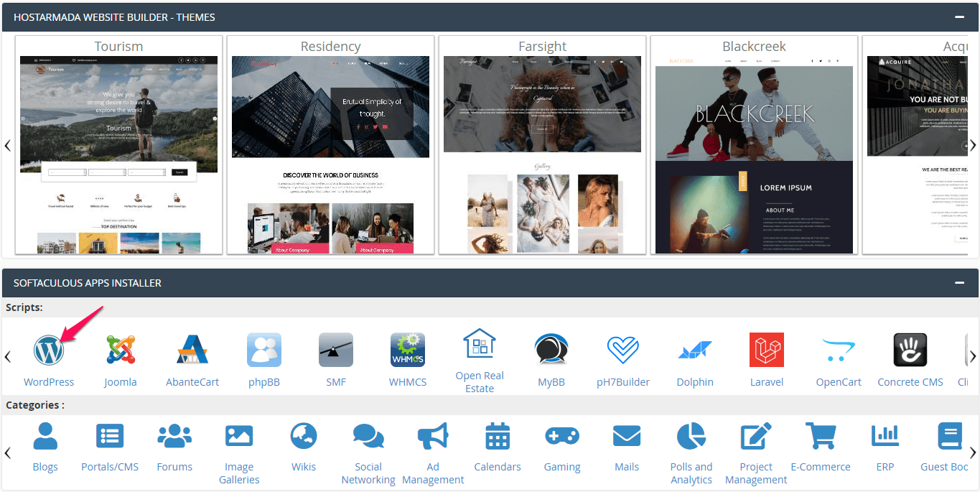Open the Image Galleries category icon

tap(239, 436)
